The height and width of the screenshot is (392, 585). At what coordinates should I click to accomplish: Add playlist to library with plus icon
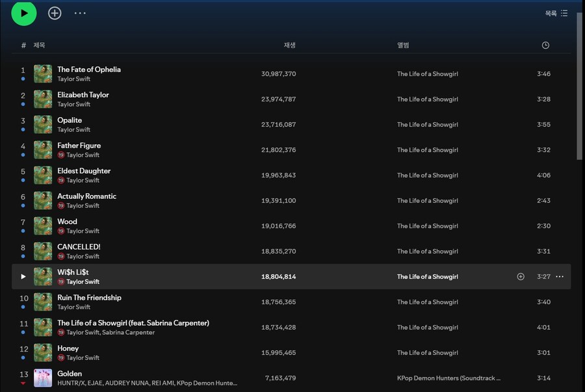coord(55,13)
